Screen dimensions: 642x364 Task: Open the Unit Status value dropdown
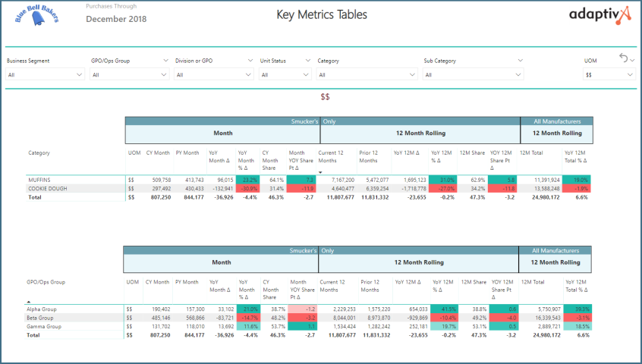pyautogui.click(x=285, y=75)
